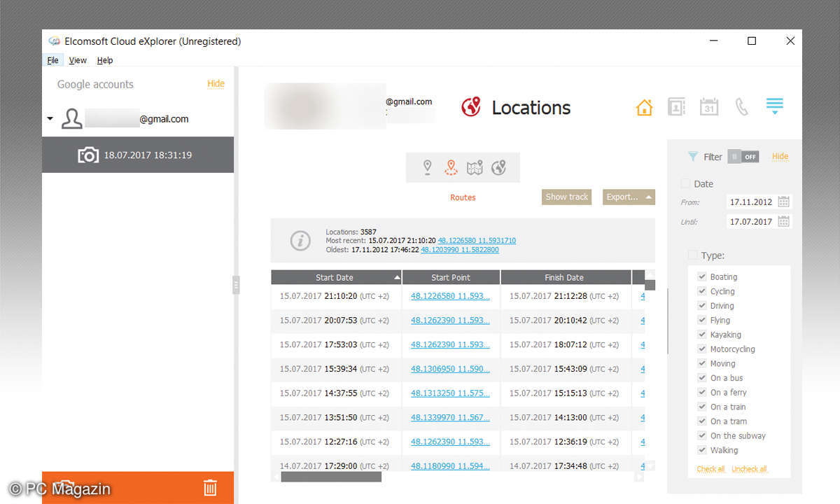Click the user account silhouette icon
The height and width of the screenshot is (504, 840).
pos(72,119)
